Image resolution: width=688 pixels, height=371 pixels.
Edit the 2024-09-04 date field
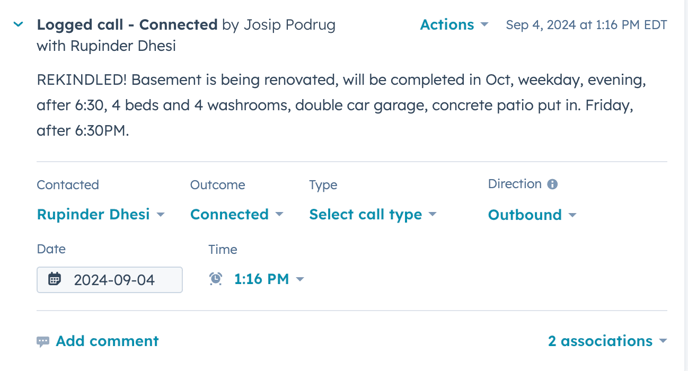pyautogui.click(x=110, y=280)
